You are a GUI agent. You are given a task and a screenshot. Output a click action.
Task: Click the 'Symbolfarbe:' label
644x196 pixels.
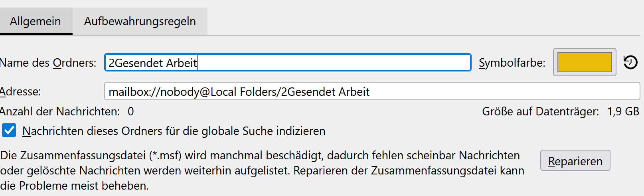512,63
